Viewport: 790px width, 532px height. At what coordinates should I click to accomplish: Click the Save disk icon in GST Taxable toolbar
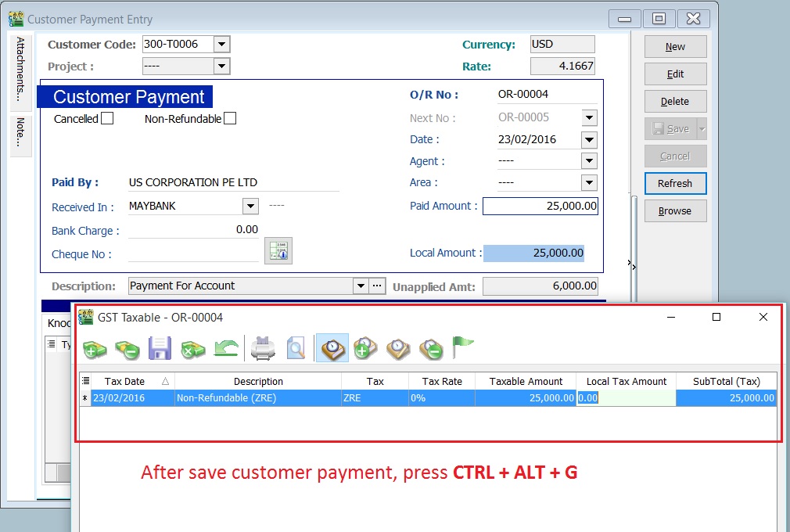[160, 350]
